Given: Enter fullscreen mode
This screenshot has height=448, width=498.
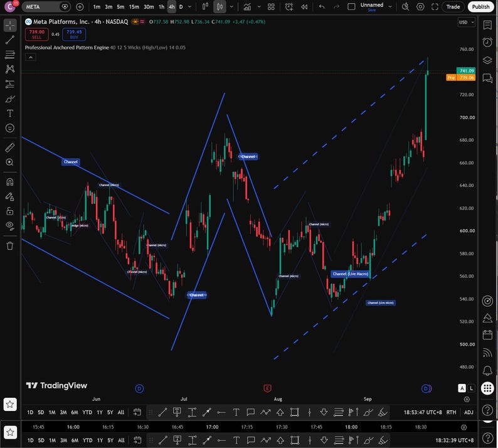Looking at the screenshot, I should (435, 7).
